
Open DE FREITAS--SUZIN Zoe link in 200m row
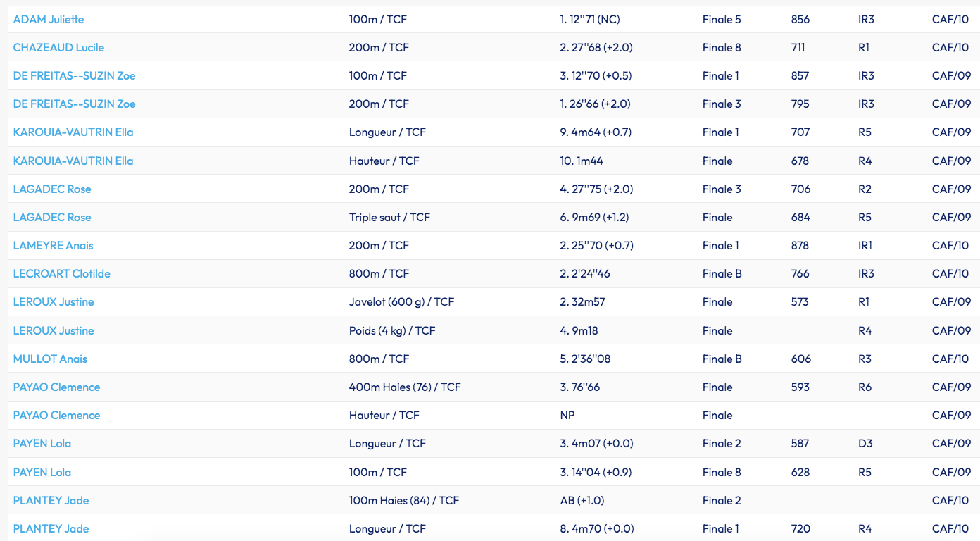(74, 104)
